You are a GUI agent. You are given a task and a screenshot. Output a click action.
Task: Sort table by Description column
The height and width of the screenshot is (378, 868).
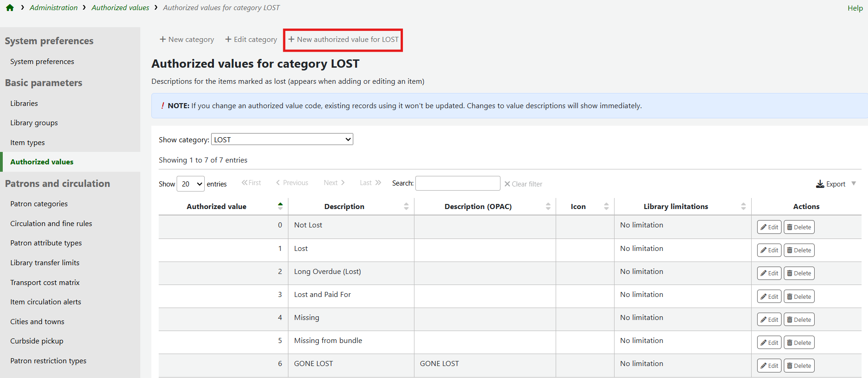[x=406, y=206]
